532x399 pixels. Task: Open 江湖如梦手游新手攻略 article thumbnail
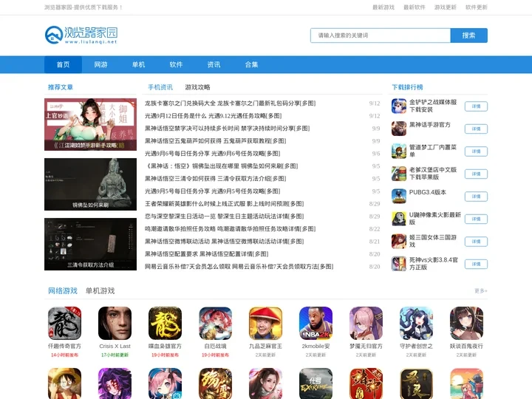[91, 125]
